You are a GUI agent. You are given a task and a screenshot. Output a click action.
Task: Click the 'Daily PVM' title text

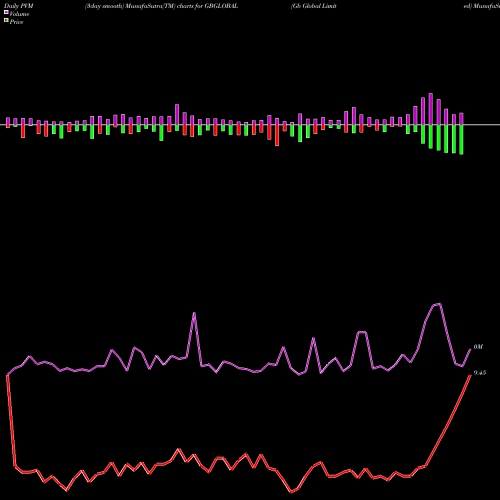19,6
